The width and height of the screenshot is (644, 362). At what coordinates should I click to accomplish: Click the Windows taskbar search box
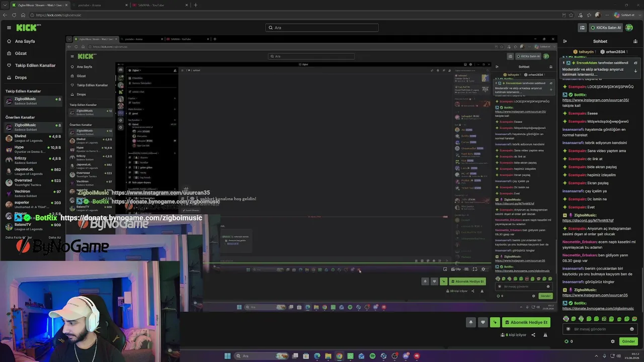[261, 356]
